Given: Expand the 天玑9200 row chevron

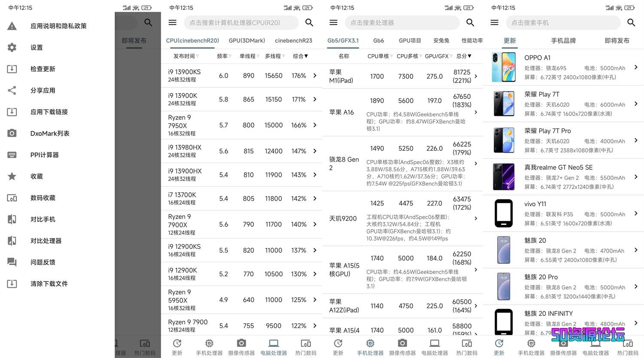Looking at the screenshot, I should coord(476,218).
